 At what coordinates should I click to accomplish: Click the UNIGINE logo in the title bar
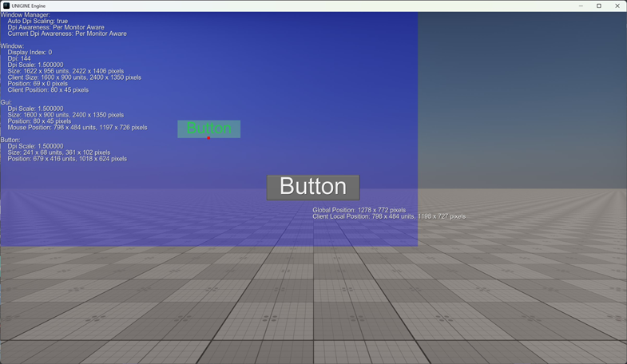click(6, 6)
